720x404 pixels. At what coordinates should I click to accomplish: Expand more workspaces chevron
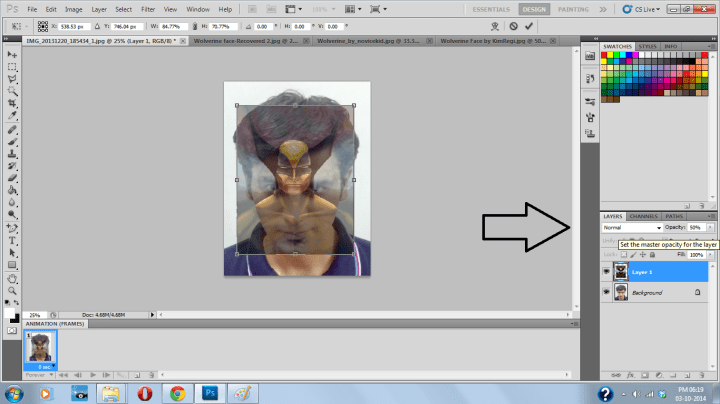point(603,9)
